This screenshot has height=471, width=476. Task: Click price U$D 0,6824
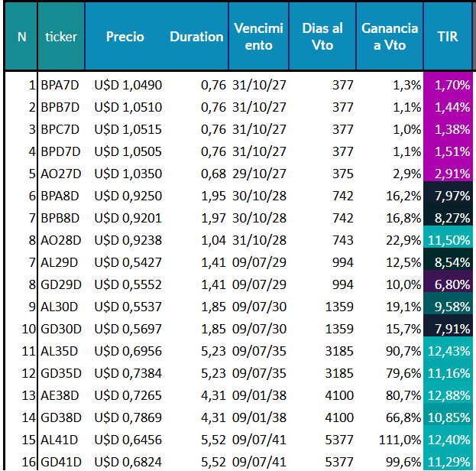128,462
